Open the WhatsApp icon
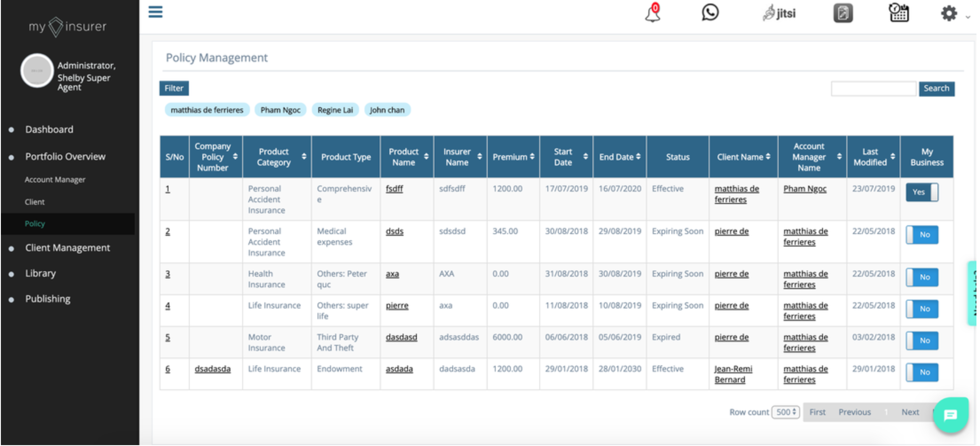Screen dimensions: 980x446 (x=710, y=12)
